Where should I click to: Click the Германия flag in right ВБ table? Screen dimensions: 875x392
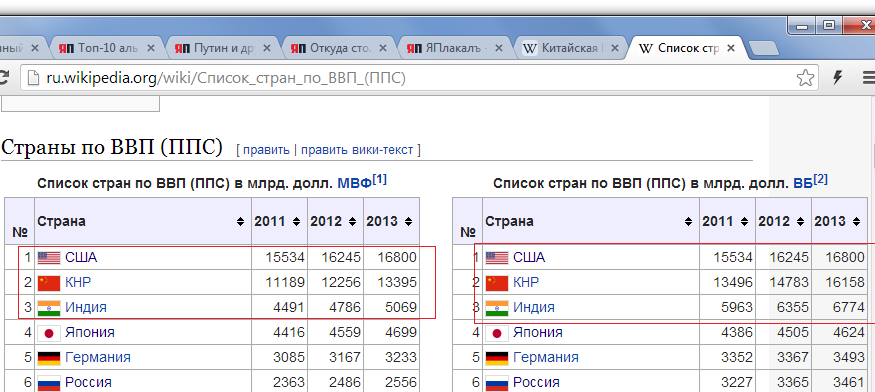pyautogui.click(x=497, y=358)
